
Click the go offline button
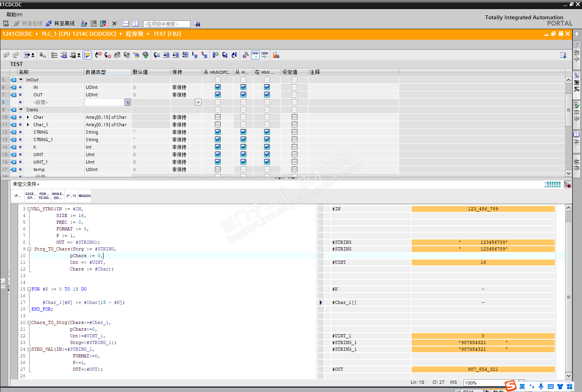pos(60,24)
